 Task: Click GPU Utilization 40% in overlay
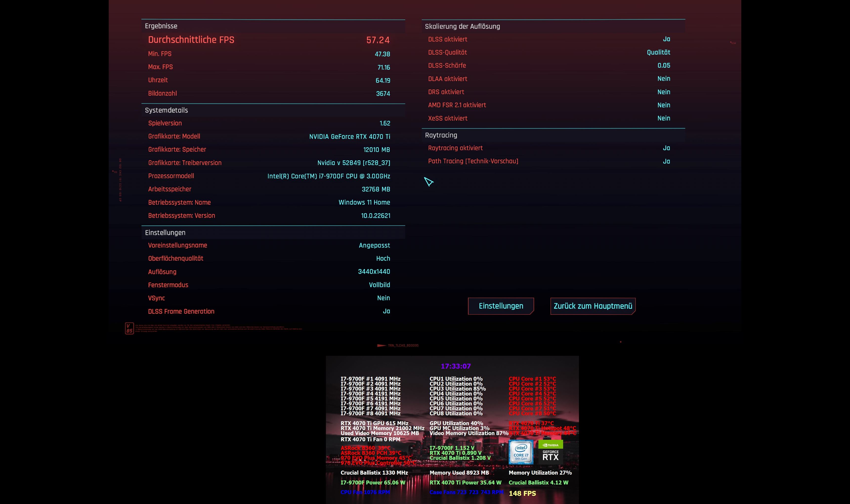pyautogui.click(x=456, y=423)
